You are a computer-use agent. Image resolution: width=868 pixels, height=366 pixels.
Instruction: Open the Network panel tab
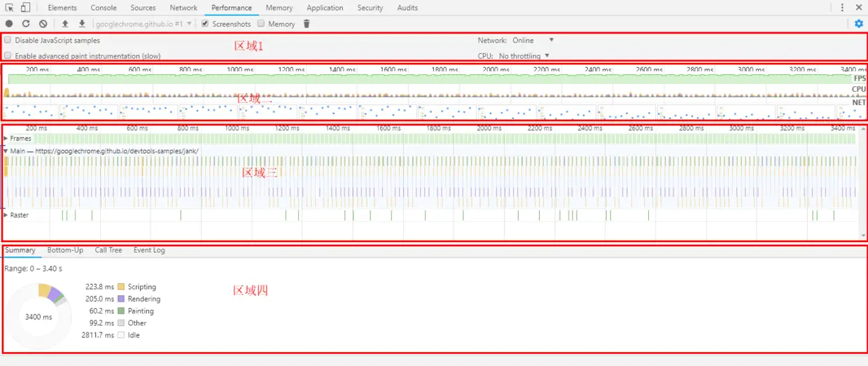(x=183, y=8)
